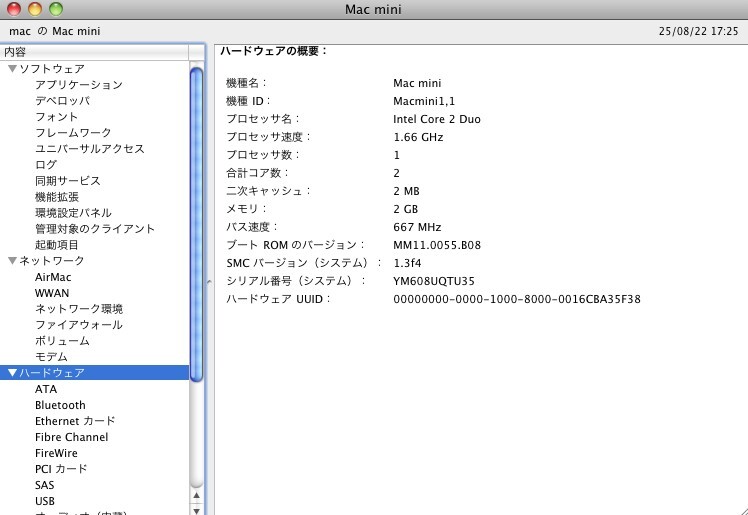
Task: Collapse the ハードウェア section triangle
Action: pos(12,373)
